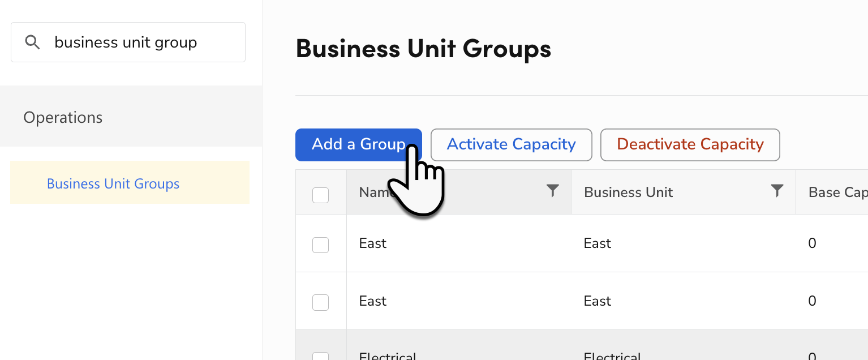Open Business Unit Groups sidebar link
Screen dimensions: 868x360
pyautogui.click(x=113, y=184)
